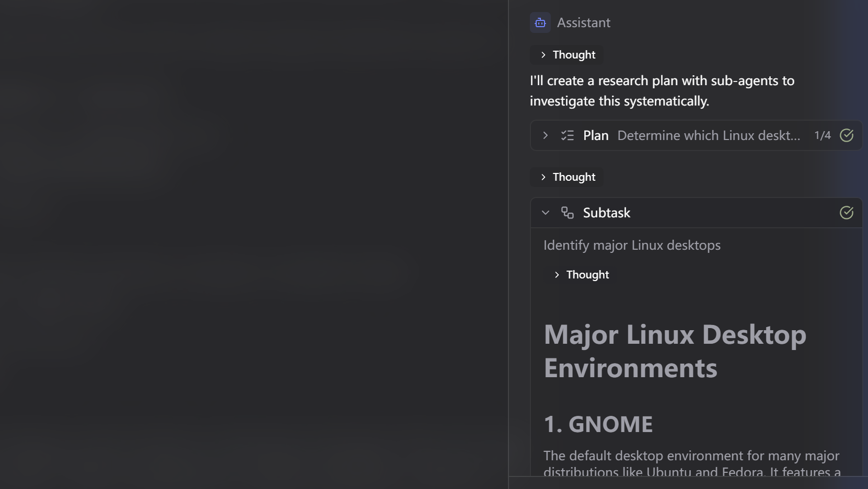Expand the topmost Thought chevron under Assistant

point(543,55)
